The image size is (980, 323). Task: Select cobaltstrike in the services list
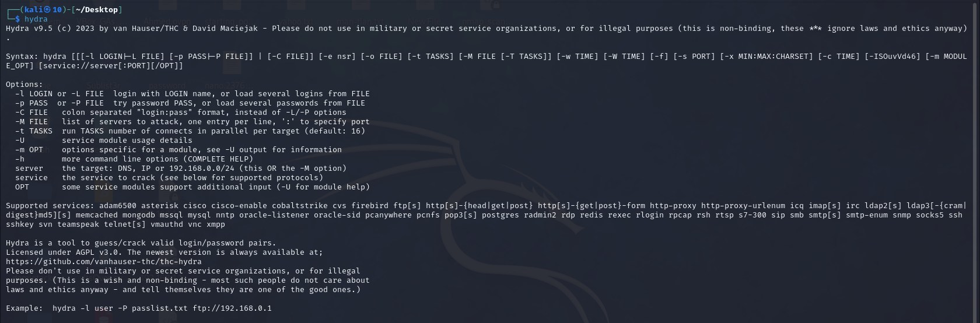300,206
